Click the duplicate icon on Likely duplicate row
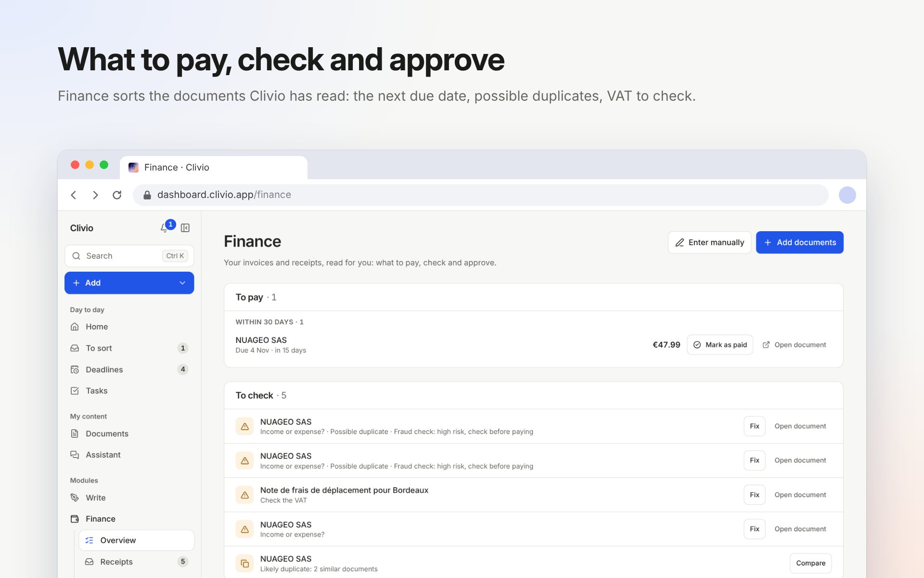 click(x=244, y=563)
